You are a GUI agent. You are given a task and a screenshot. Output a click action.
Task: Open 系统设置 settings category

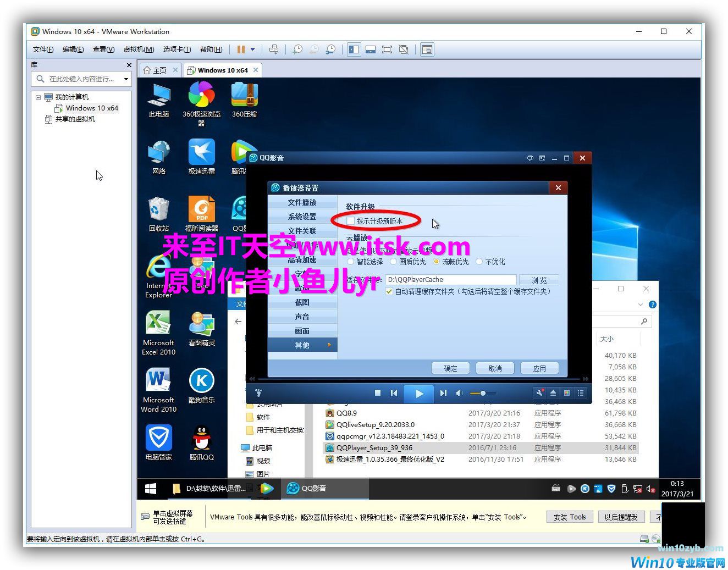point(302,217)
